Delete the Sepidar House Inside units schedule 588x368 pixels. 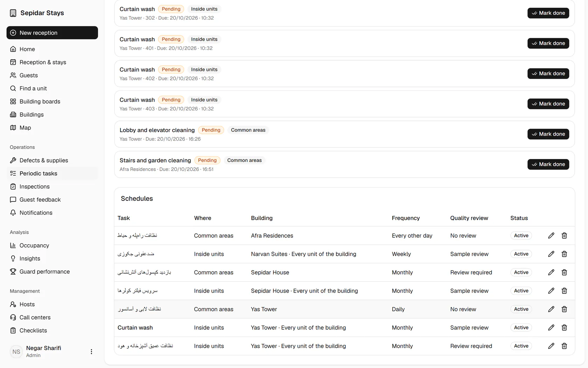tap(564, 291)
